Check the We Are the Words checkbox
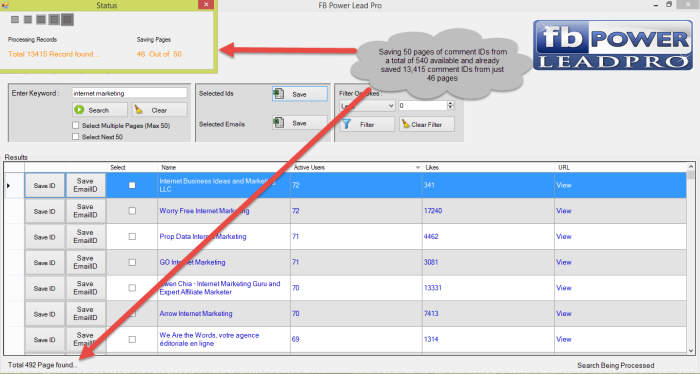 pos(132,340)
